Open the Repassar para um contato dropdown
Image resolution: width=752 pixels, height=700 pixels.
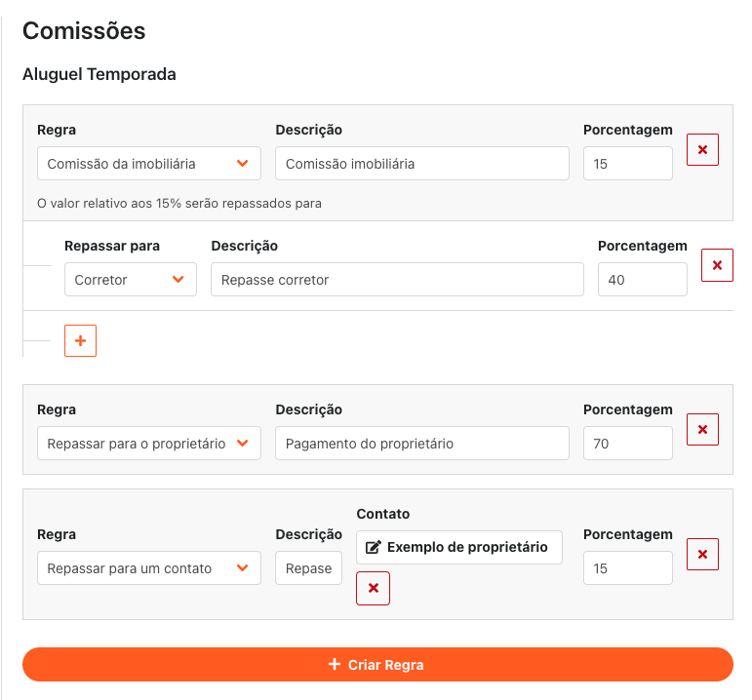(x=149, y=568)
